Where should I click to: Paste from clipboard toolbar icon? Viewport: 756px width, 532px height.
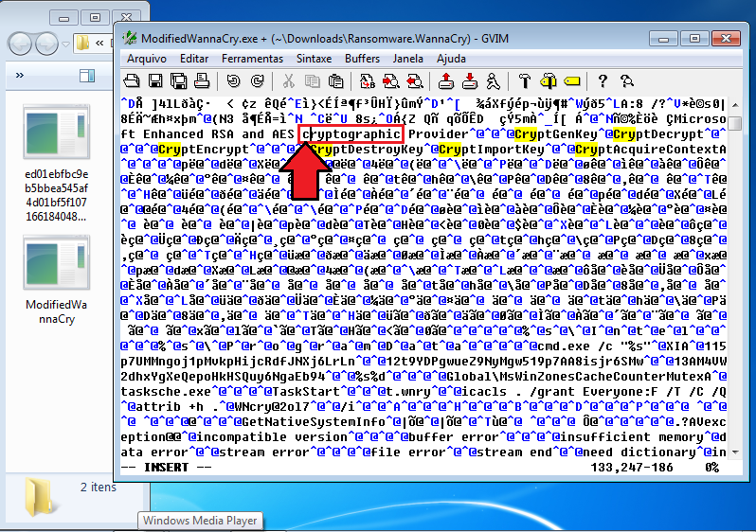point(336,81)
